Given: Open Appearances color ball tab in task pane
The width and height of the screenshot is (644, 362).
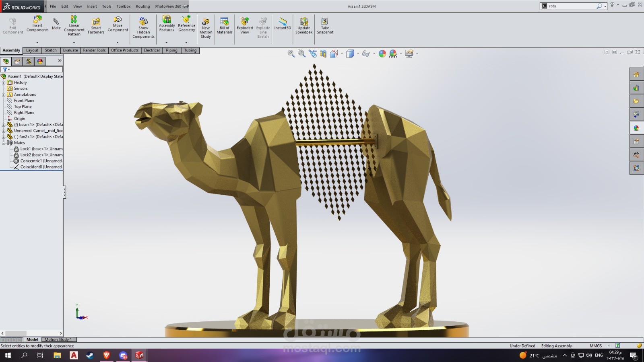Looking at the screenshot, I should click(636, 128).
